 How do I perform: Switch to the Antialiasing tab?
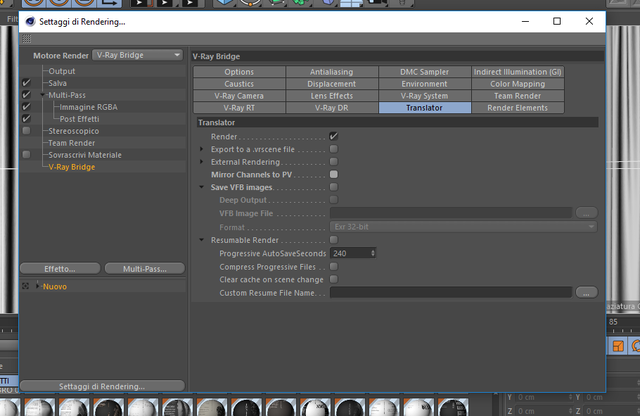(331, 72)
